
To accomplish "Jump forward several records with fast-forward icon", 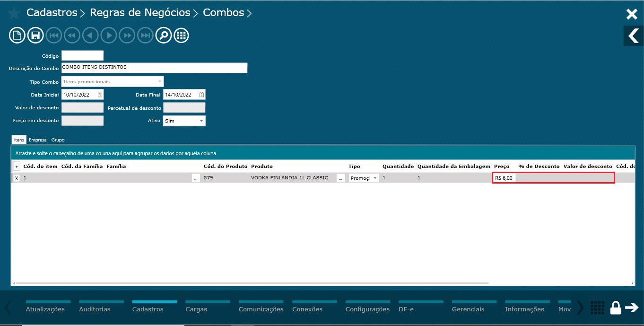I will point(127,35).
